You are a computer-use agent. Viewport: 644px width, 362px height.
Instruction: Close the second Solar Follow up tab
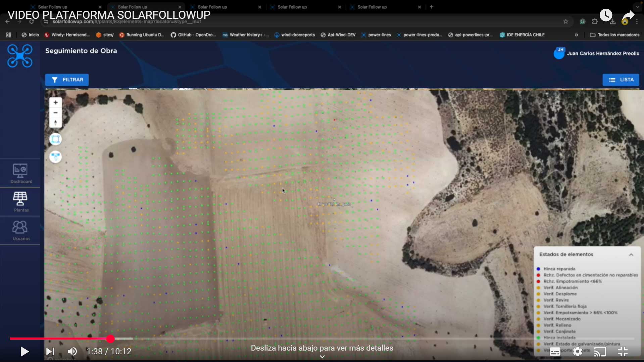180,7
